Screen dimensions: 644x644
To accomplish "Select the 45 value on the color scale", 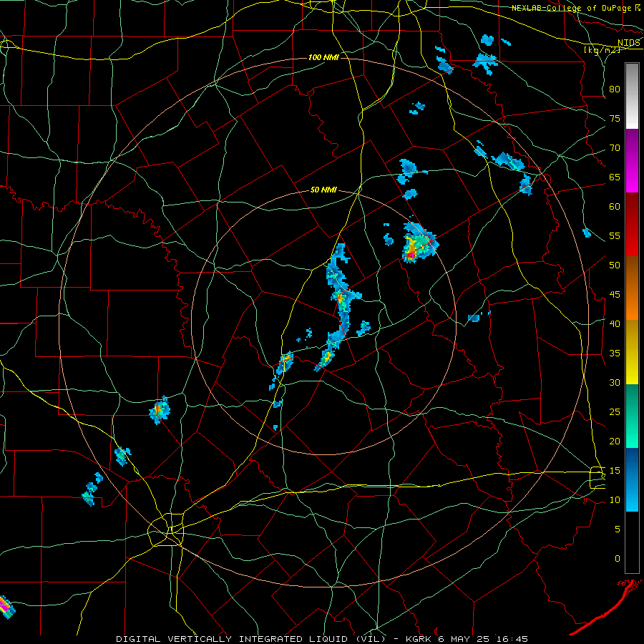I will click(615, 295).
